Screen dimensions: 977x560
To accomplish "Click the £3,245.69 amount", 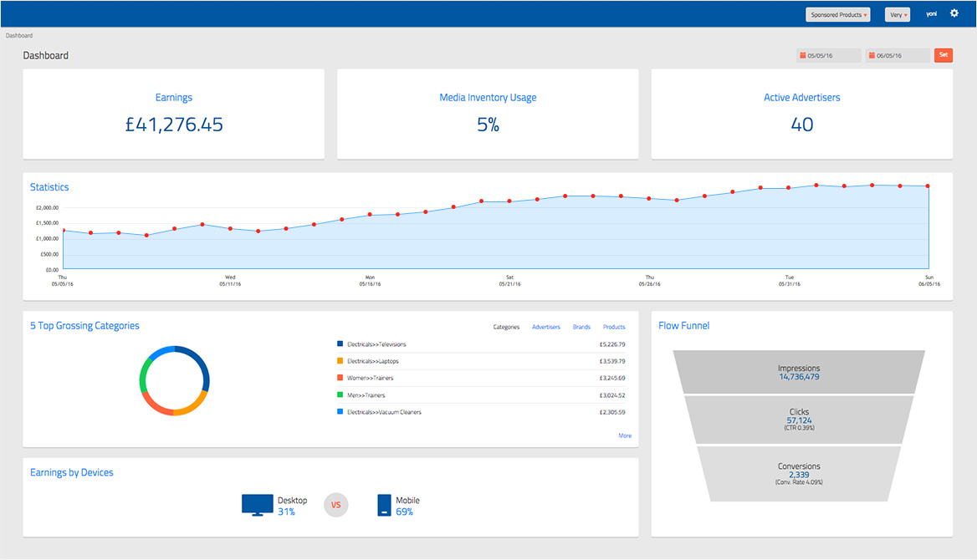I will (611, 378).
